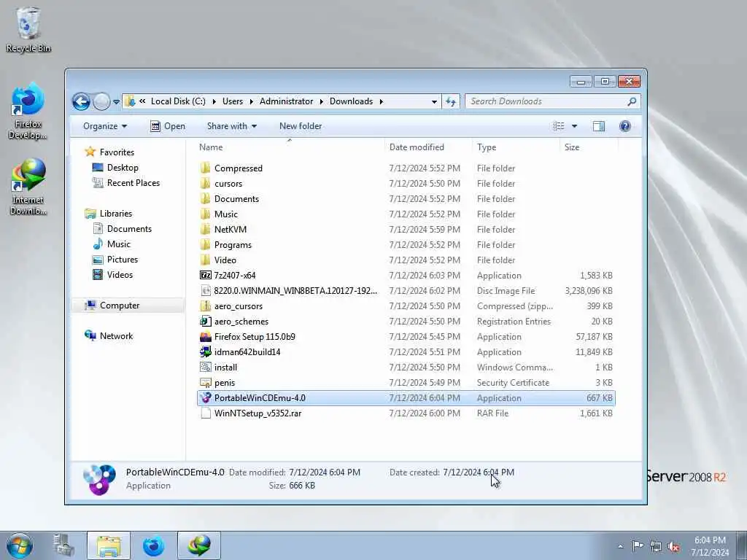The width and height of the screenshot is (747, 560).
Task: Click New folder in the toolbar
Action: click(x=301, y=126)
